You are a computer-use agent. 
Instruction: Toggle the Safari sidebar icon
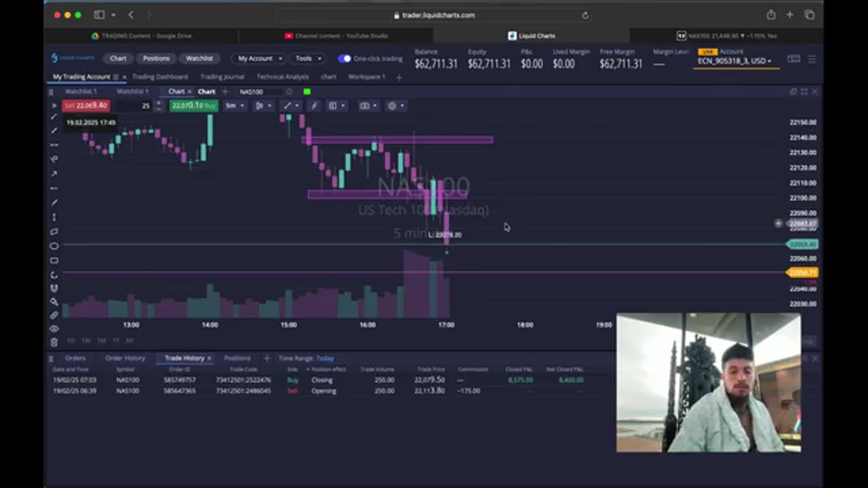[x=99, y=15]
